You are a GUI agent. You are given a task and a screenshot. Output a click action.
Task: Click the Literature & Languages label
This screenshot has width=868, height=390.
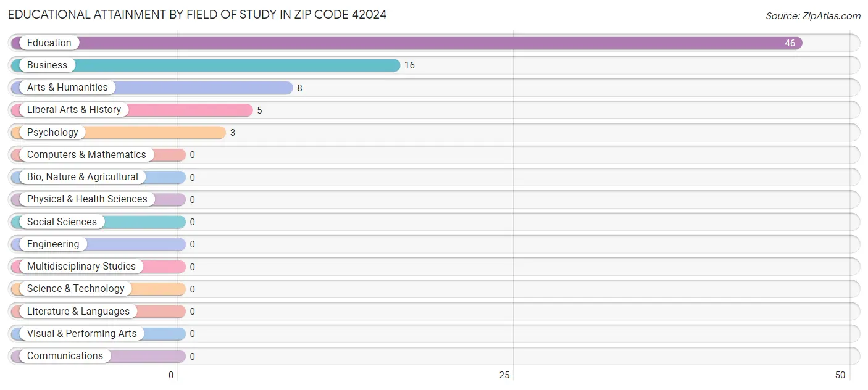pos(78,312)
